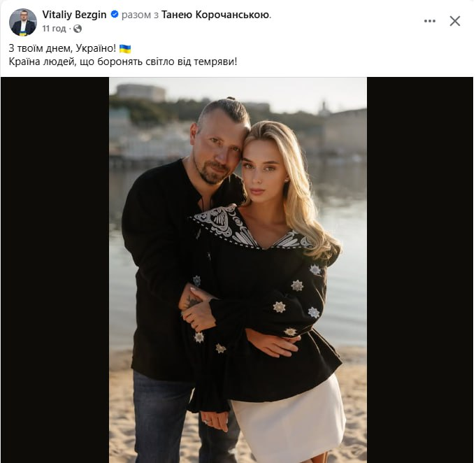This screenshot has width=476, height=463.
Task: Click the 'разом з' text
Action: pos(140,15)
